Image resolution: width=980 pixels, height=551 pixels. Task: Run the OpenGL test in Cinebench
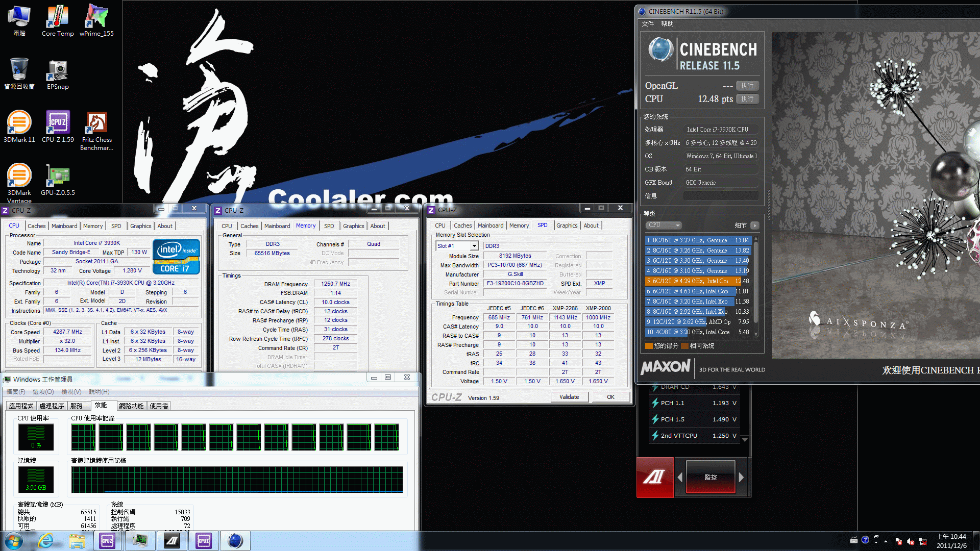(x=747, y=86)
